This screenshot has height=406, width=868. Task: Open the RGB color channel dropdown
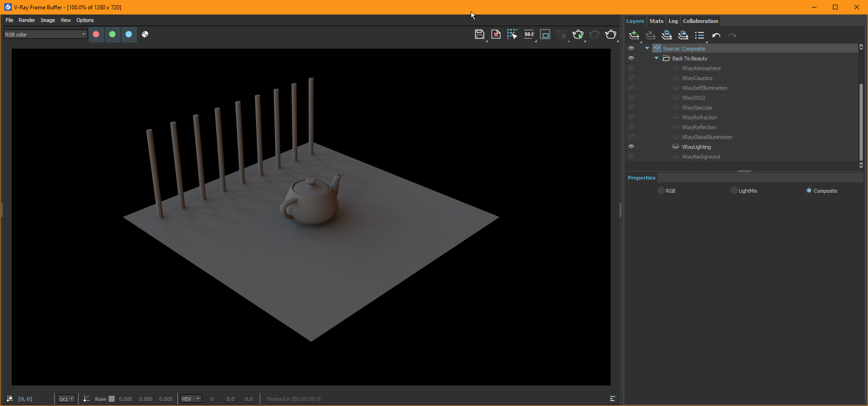[x=45, y=34]
